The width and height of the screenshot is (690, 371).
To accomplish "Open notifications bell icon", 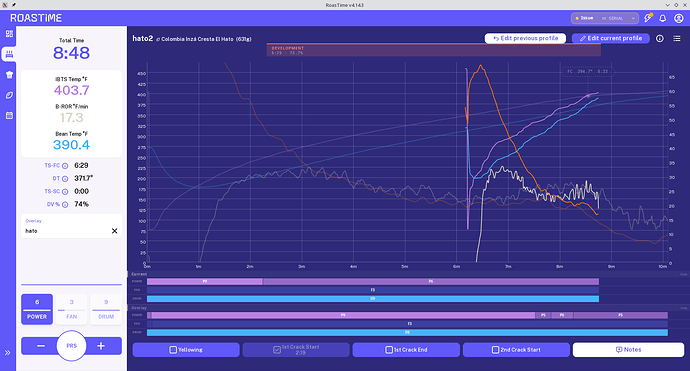I will point(662,18).
